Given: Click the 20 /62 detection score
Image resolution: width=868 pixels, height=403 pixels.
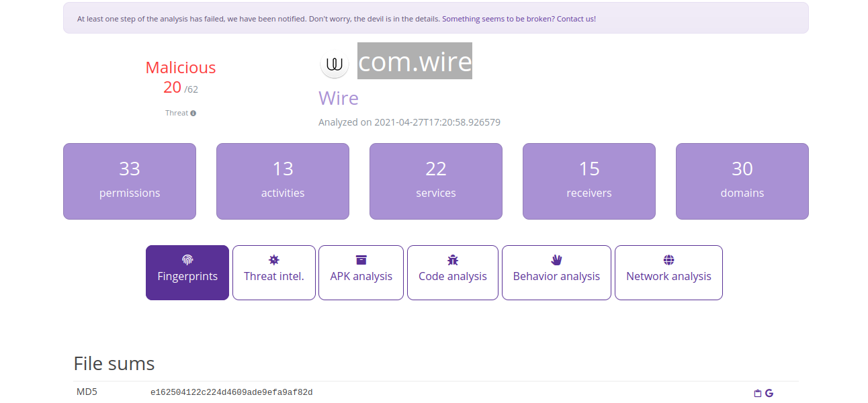Looking at the screenshot, I should coord(181,87).
